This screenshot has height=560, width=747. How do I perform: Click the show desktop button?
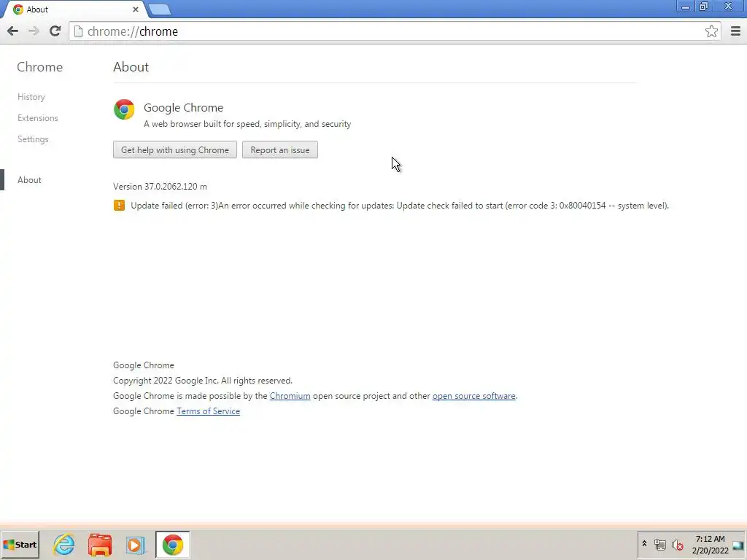pos(738,545)
